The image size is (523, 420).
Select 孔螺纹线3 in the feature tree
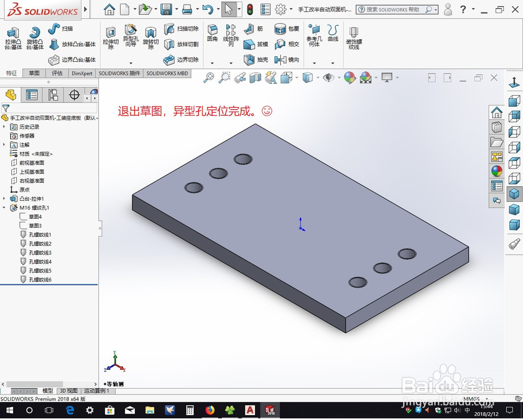36,253
